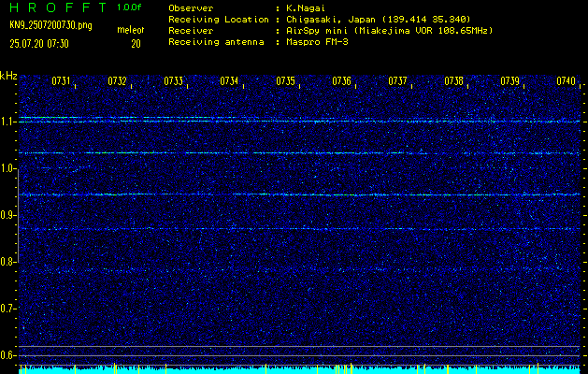Click the 0731 time marker
Viewport: 588px width, 374px height.
tap(61, 81)
